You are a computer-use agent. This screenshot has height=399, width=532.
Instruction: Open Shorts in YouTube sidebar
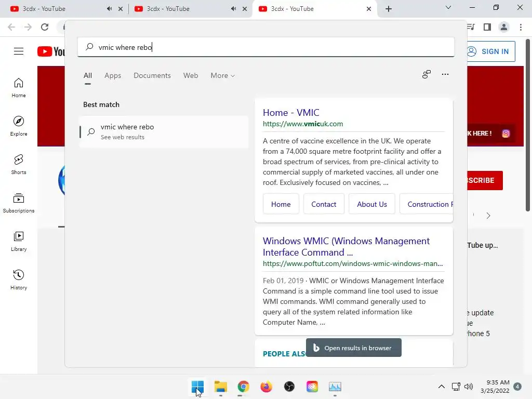pos(19,164)
